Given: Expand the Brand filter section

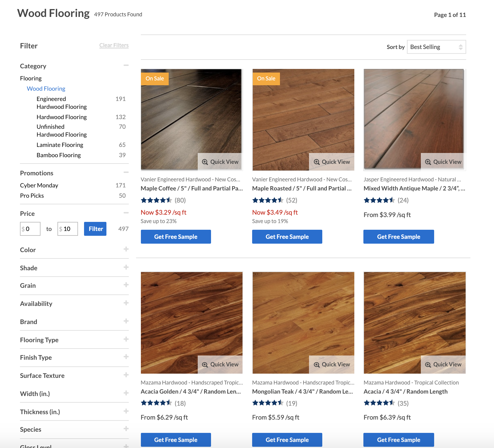Looking at the screenshot, I should (126, 321).
